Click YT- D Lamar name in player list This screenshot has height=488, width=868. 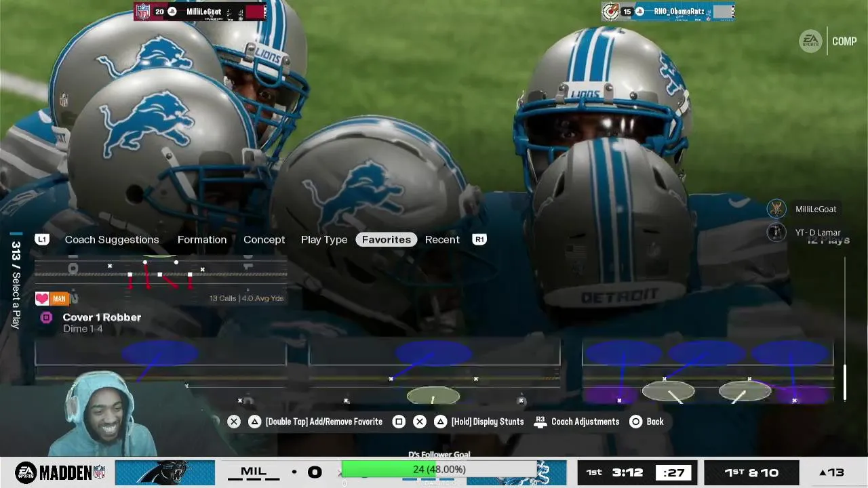pyautogui.click(x=818, y=232)
